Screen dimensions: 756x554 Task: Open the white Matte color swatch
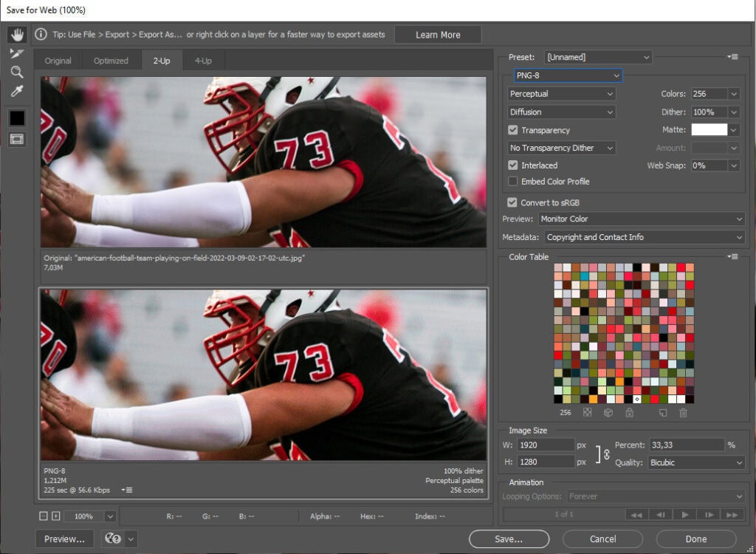(711, 129)
